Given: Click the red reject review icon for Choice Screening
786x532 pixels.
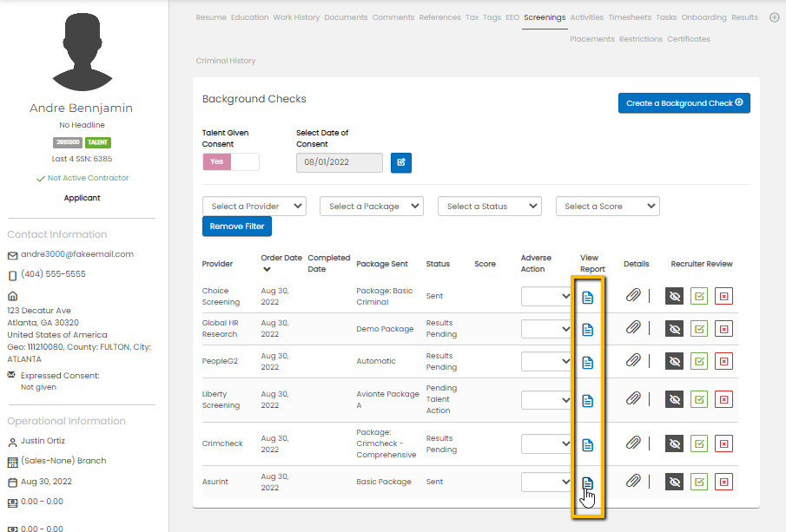Looking at the screenshot, I should 723,296.
